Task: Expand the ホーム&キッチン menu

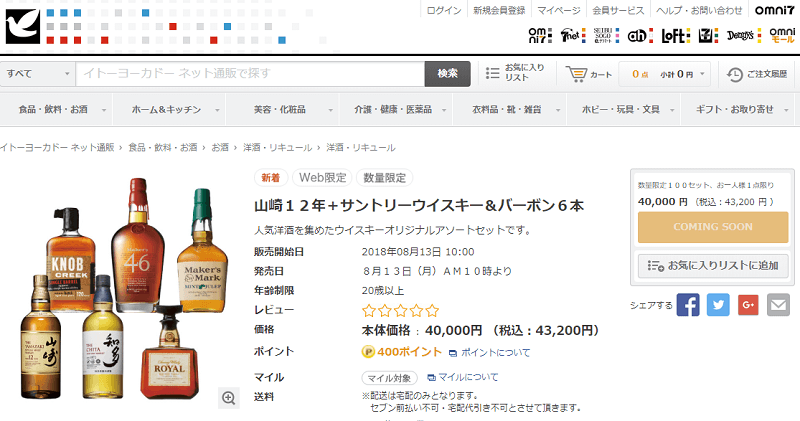Action: click(x=170, y=109)
